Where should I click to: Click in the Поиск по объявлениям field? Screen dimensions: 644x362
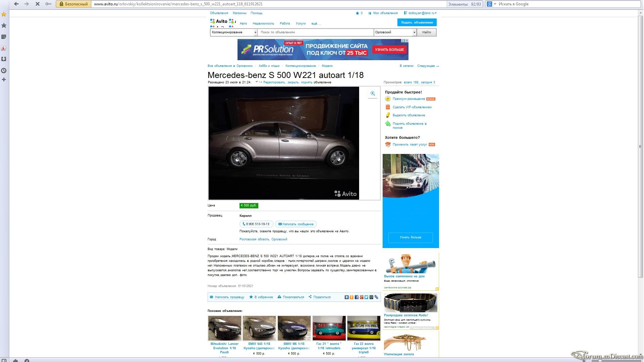[x=315, y=32]
